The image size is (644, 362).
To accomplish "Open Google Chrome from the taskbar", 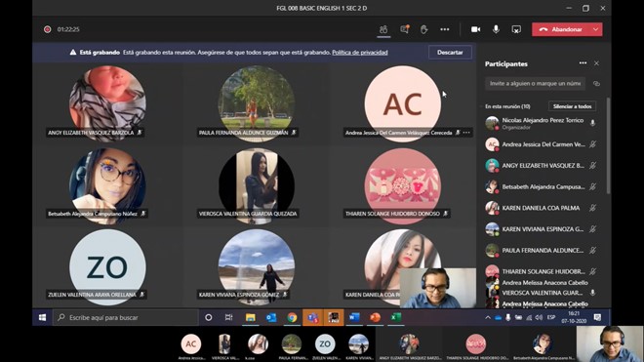I will point(292,317).
